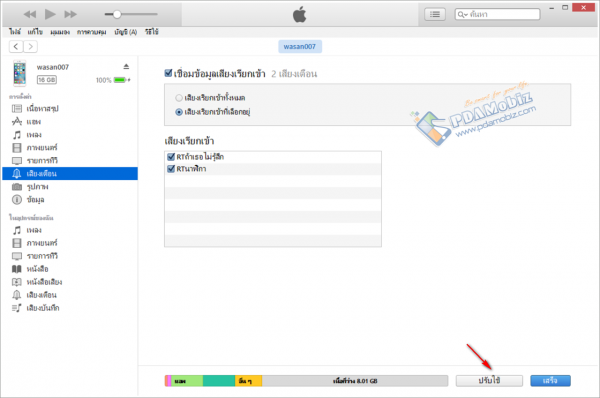Toggle เชื่อมข้อมูลเสียงเรียกเข้า sync tones checkbox
Image resolution: width=600 pixels, height=398 pixels.
(x=168, y=73)
